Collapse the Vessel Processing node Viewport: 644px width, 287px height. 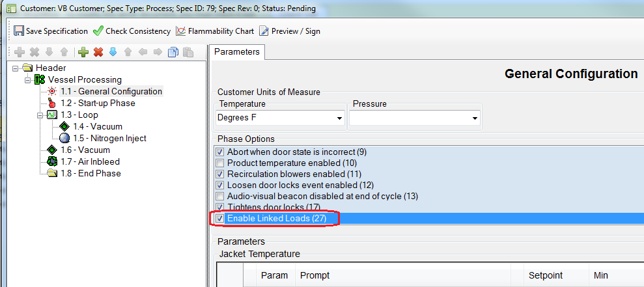pyautogui.click(x=28, y=80)
